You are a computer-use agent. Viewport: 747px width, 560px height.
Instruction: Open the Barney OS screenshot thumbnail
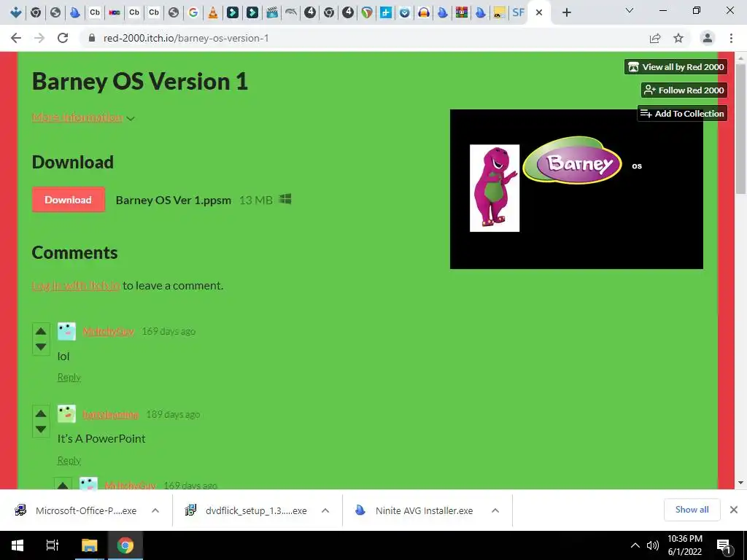(576, 189)
